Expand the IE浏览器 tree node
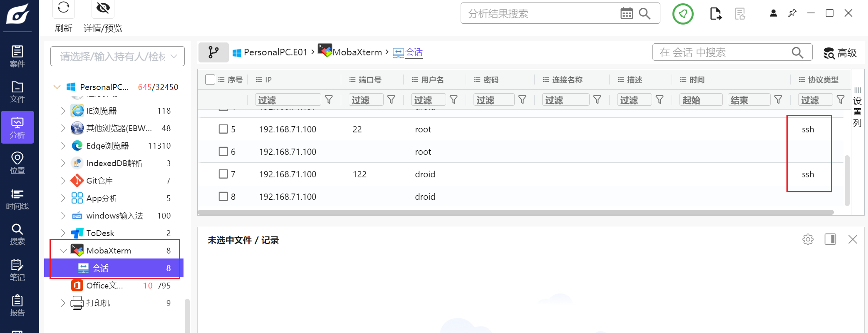 tap(63, 111)
